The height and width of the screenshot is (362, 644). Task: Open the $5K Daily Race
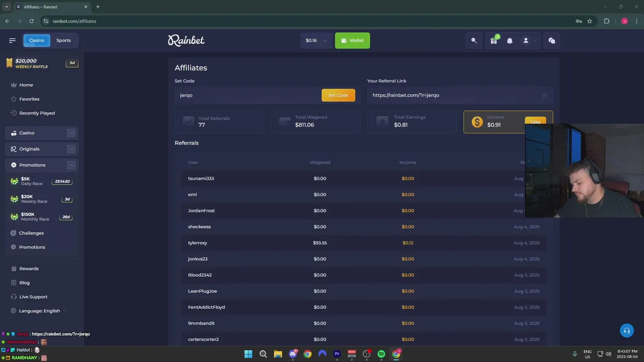coord(42,181)
